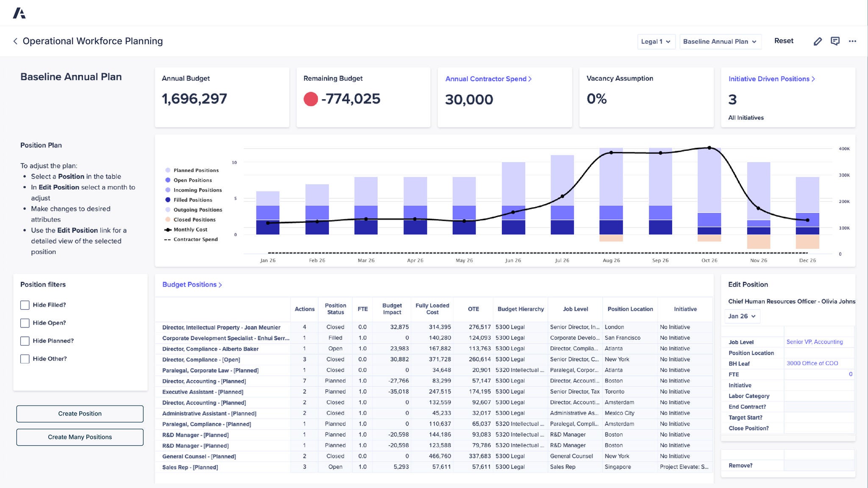
Task: Check the Hide Open? filter
Action: pos(24,323)
